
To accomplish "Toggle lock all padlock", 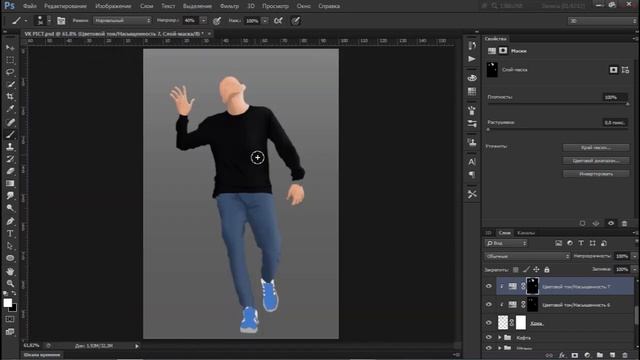I will click(x=547, y=269).
